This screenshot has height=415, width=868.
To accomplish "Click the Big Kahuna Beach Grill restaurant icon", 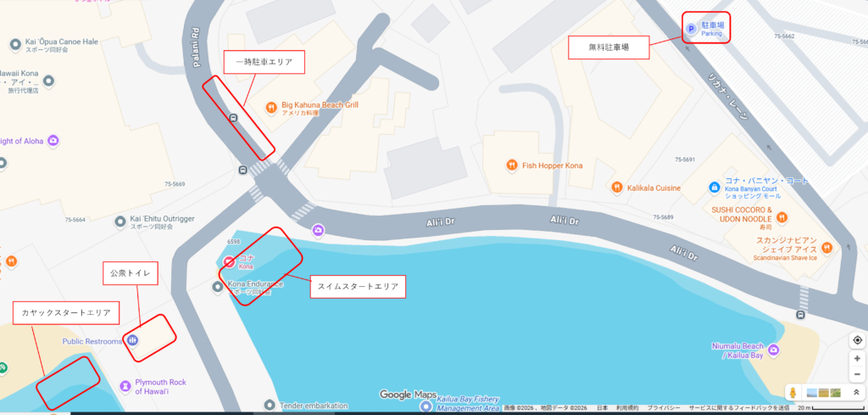I will [x=271, y=108].
